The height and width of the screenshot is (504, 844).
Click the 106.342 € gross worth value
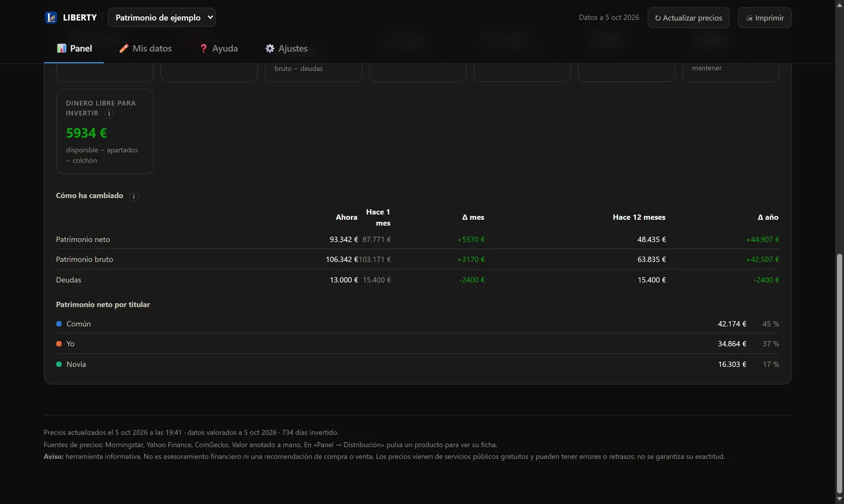coord(342,259)
